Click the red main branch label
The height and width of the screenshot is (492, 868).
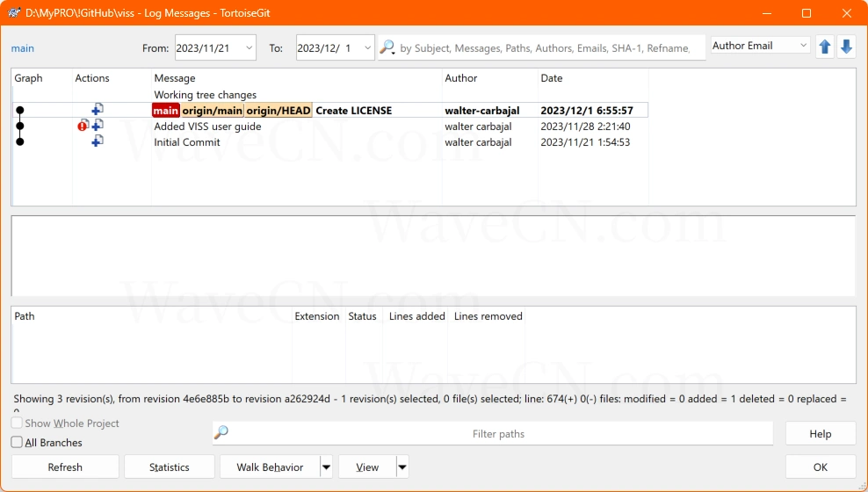[x=166, y=110]
